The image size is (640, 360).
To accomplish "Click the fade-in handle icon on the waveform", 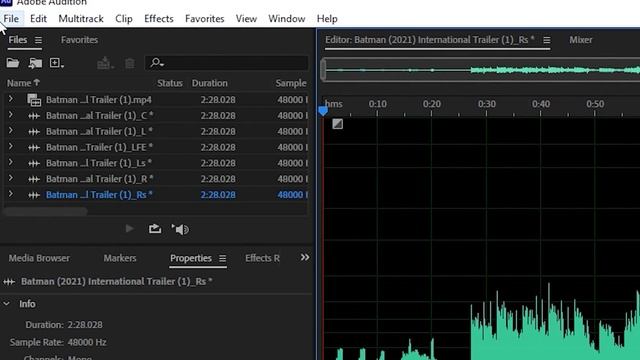I will (x=338, y=124).
